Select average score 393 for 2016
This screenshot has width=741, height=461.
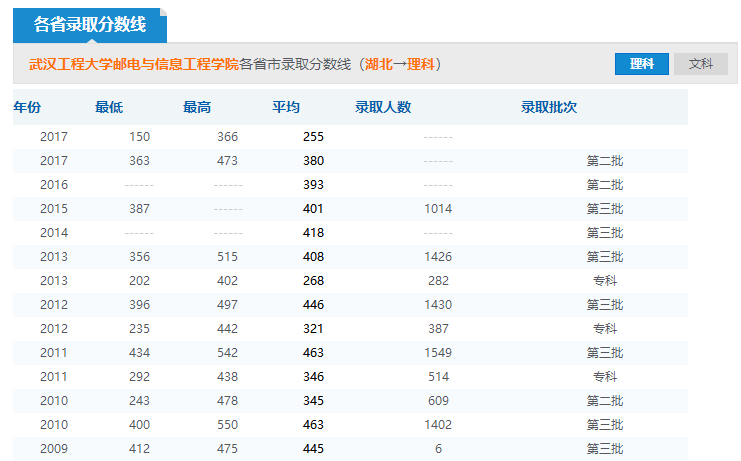[x=313, y=185]
